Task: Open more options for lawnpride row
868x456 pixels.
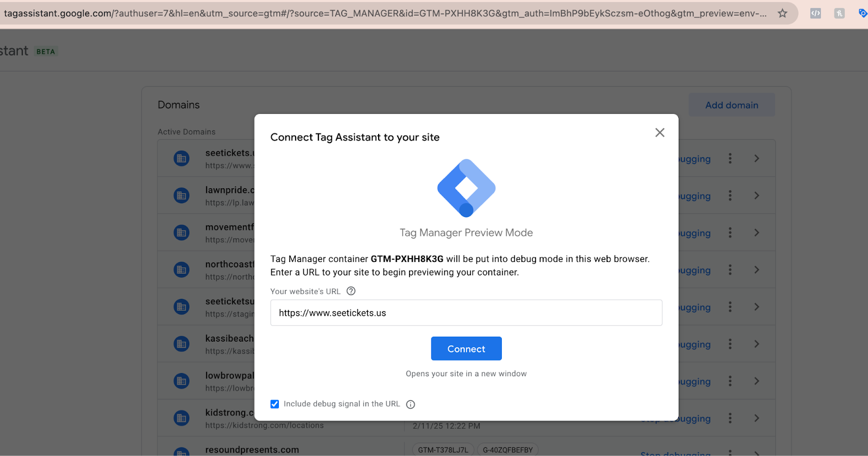Action: [730, 196]
